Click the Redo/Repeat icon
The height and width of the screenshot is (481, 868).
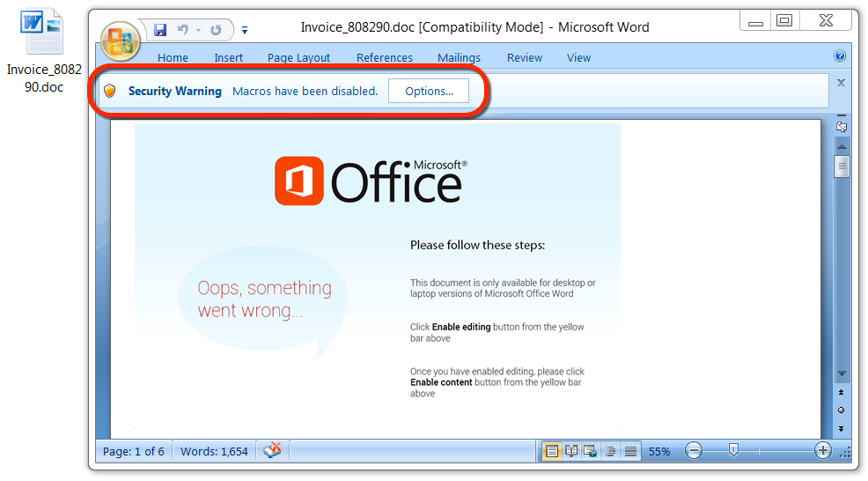(x=216, y=30)
